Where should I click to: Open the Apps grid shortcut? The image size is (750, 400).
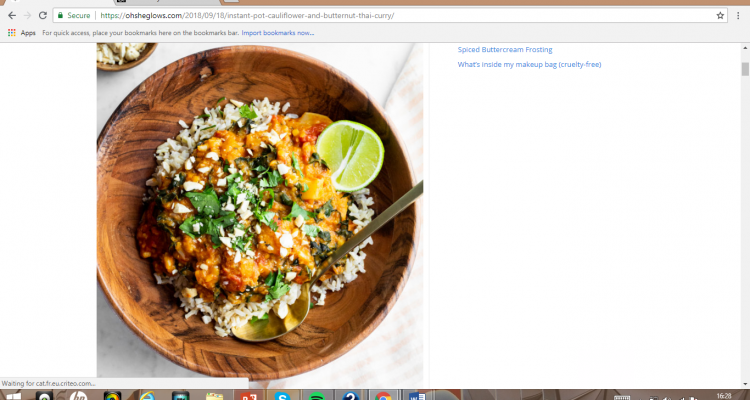coord(22,33)
